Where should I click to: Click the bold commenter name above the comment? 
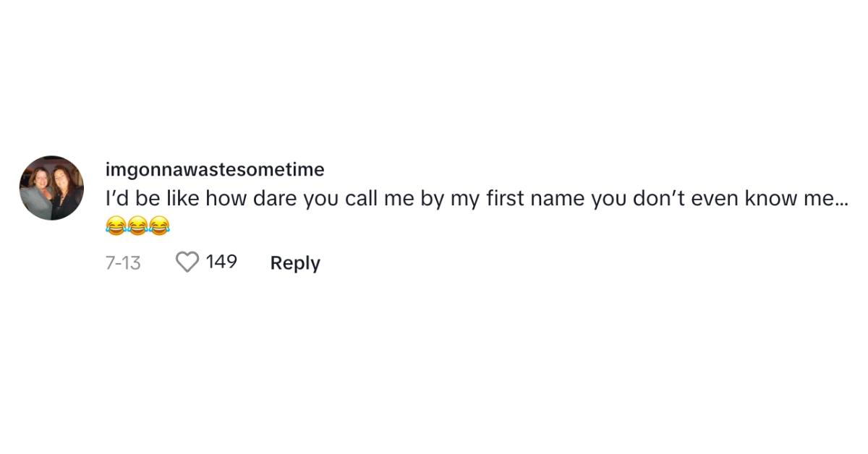click(x=215, y=170)
